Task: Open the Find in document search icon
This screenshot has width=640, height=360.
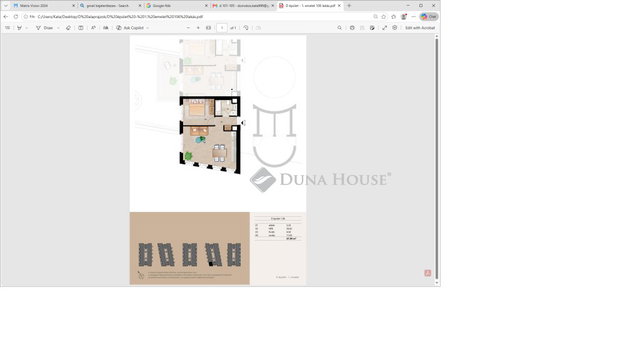Action: tap(339, 28)
